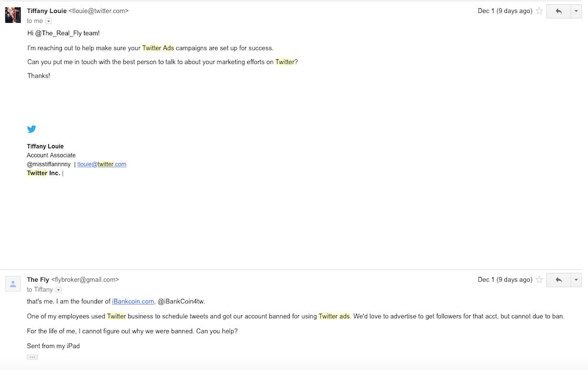Open more options for Tiffany Louie's email
Image resolution: width=588 pixels, height=370 pixels.
576,11
